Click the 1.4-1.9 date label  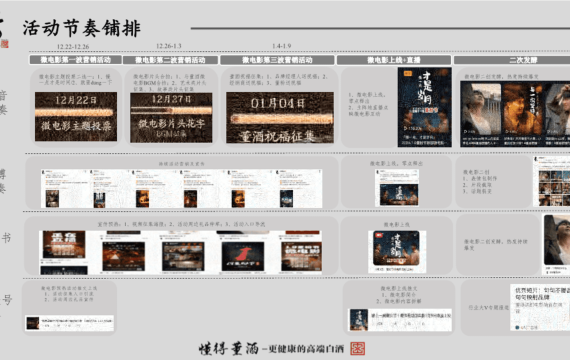[282, 46]
